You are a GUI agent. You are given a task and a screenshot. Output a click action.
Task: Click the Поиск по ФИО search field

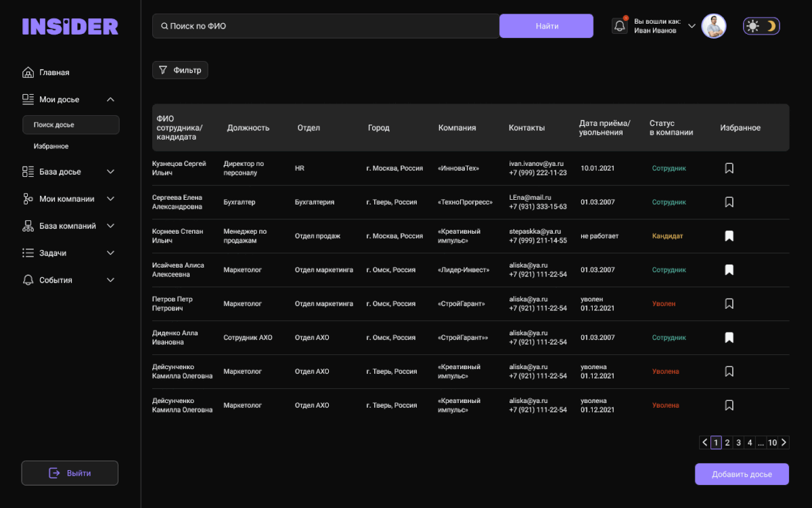tap(325, 26)
